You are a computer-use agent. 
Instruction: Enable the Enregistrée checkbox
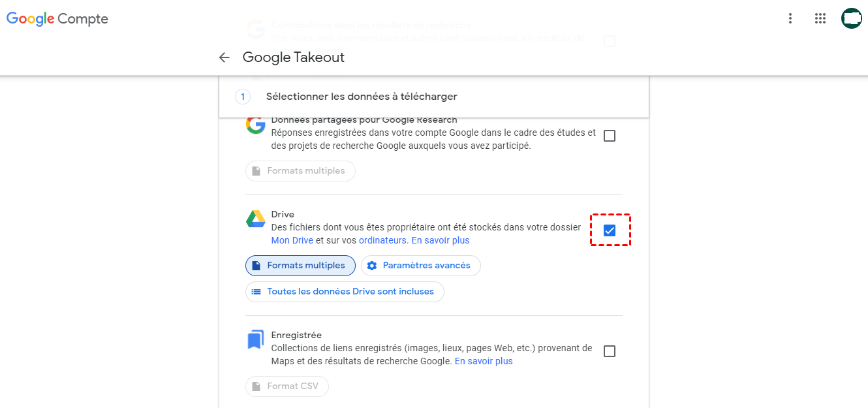pos(610,351)
